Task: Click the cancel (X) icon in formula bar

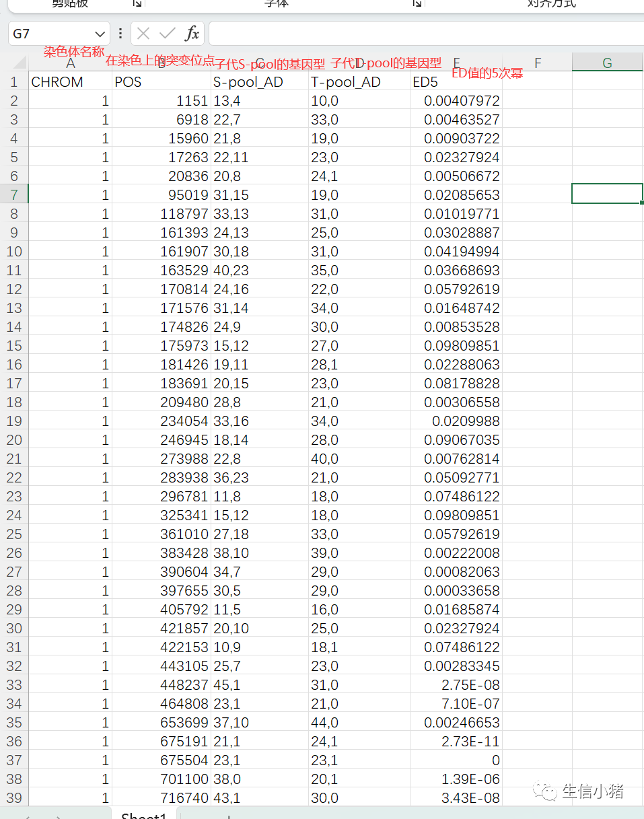Action: point(143,34)
